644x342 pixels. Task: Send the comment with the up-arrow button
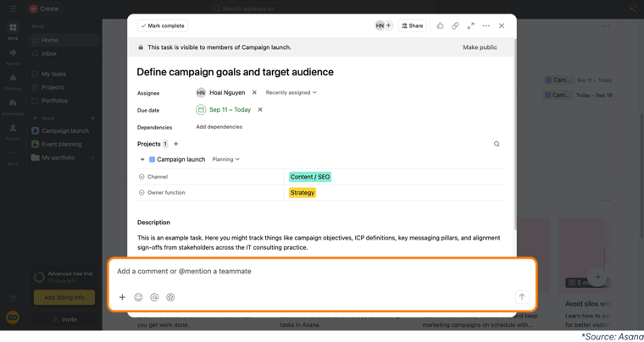522,297
